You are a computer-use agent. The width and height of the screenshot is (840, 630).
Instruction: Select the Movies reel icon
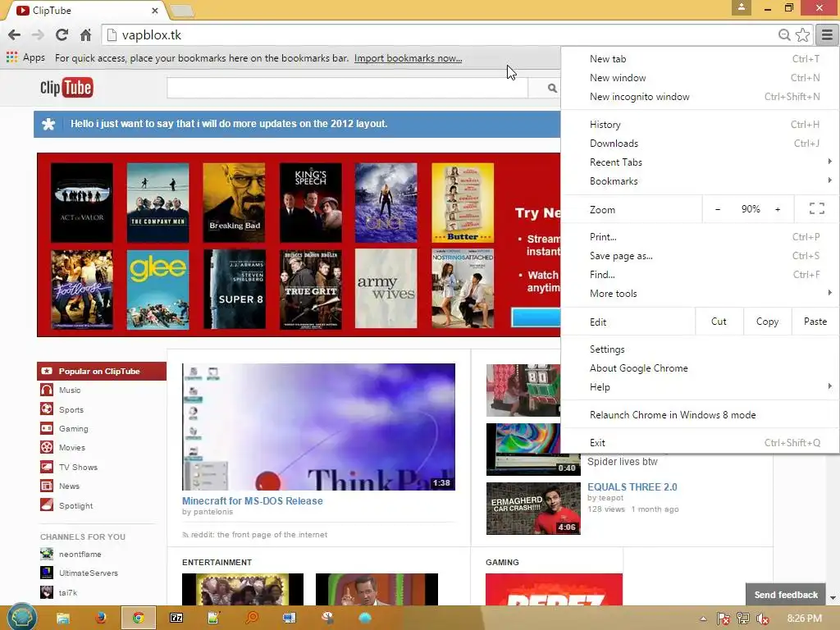point(47,447)
